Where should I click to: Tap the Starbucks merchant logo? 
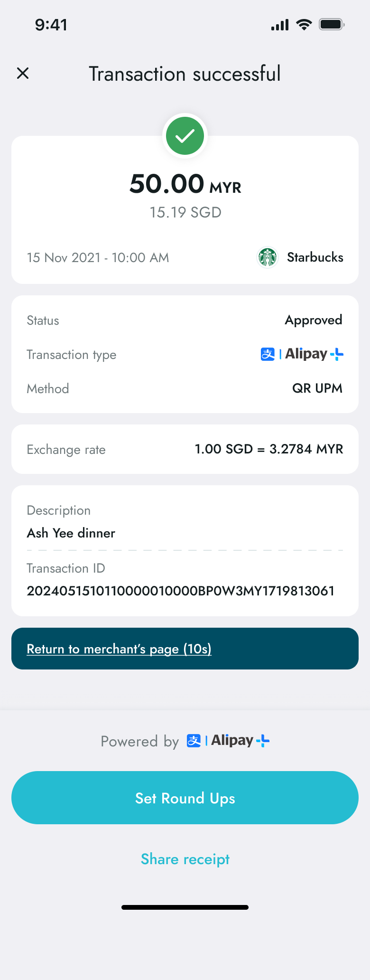pos(268,257)
